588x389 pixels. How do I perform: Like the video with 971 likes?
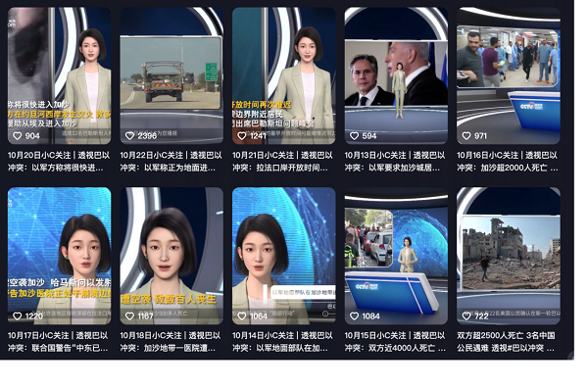click(x=466, y=136)
